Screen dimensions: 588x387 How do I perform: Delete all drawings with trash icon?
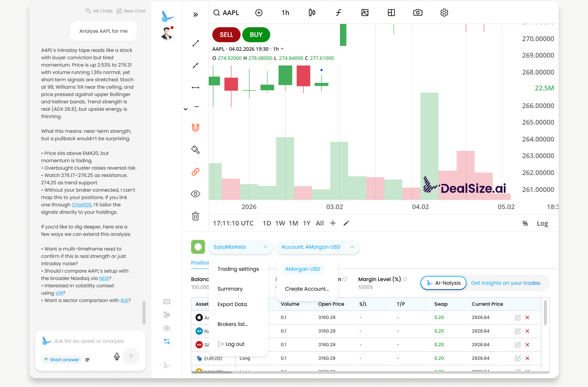196,216
